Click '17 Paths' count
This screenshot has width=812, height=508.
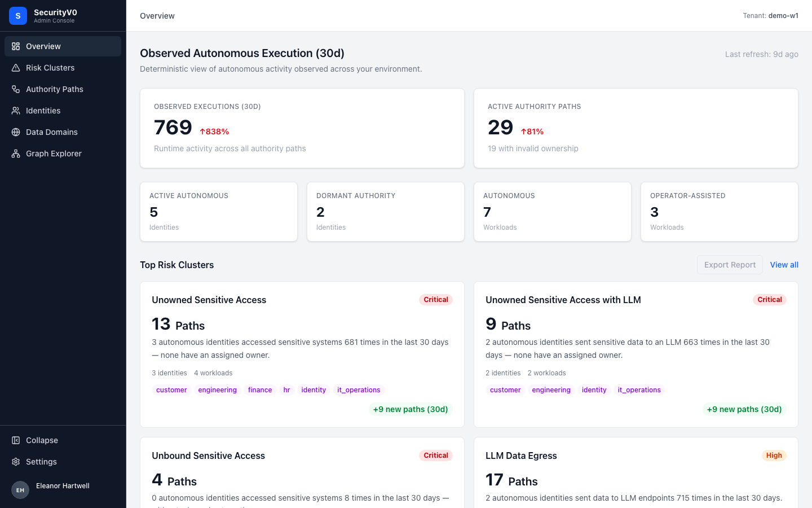pos(511,480)
